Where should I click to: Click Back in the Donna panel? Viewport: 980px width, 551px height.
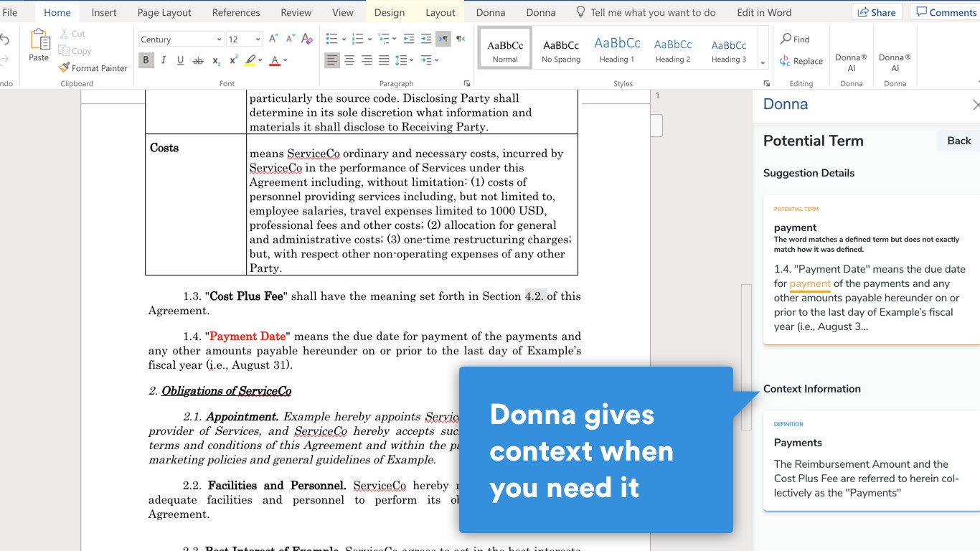pos(958,141)
